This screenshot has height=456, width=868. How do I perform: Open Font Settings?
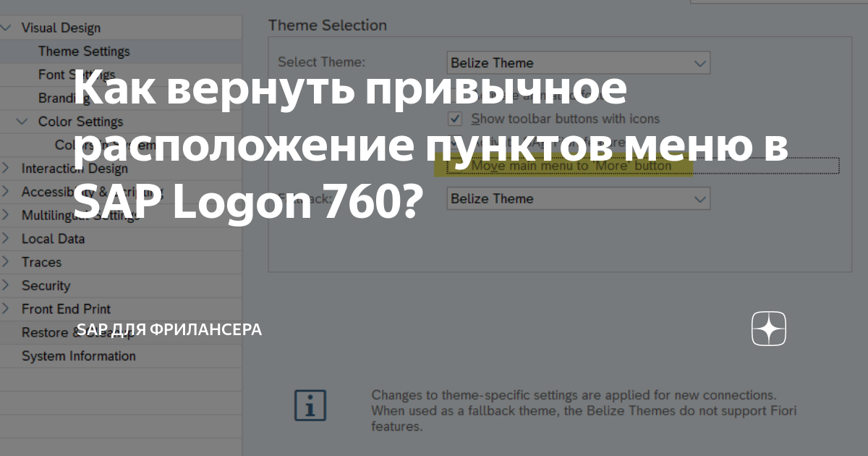[x=76, y=74]
